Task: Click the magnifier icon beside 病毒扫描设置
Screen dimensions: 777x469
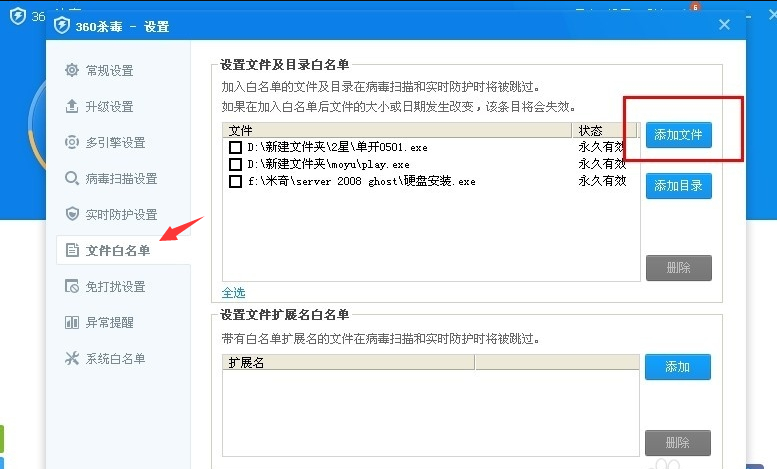Action: point(72,178)
